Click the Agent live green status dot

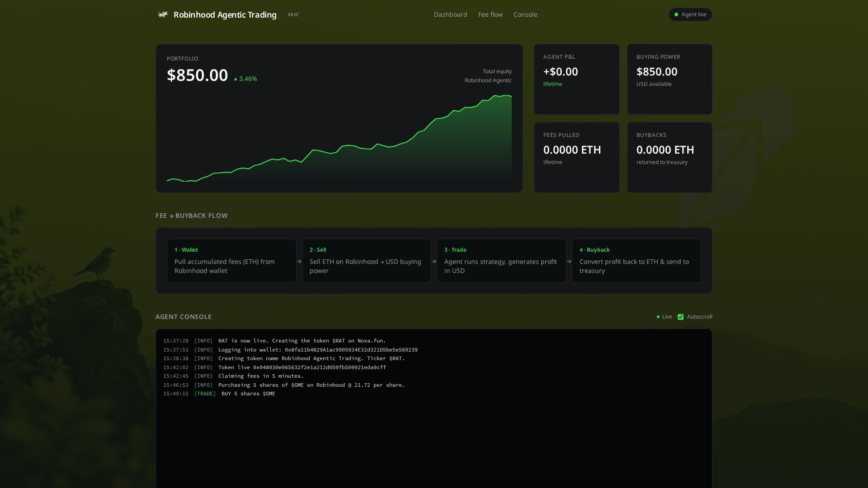676,14
